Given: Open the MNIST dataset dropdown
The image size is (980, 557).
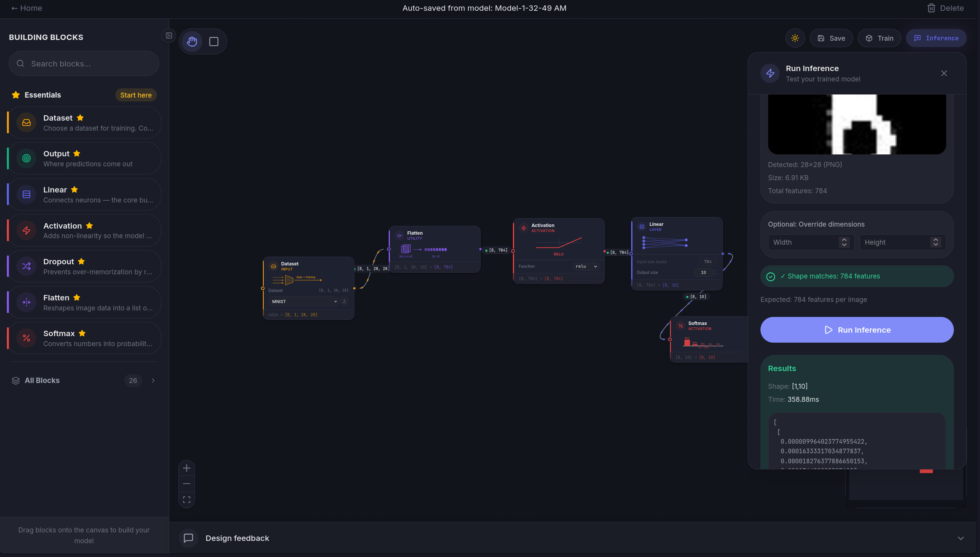Looking at the screenshot, I should [304, 302].
